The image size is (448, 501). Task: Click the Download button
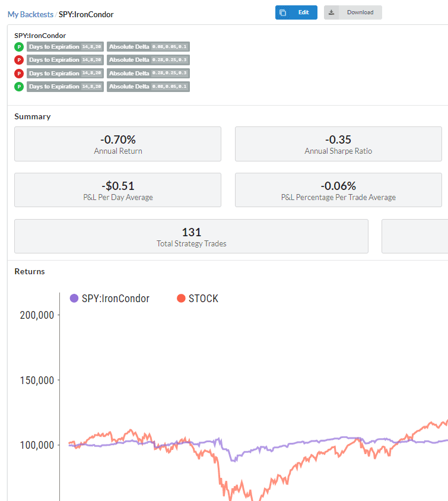click(x=353, y=12)
